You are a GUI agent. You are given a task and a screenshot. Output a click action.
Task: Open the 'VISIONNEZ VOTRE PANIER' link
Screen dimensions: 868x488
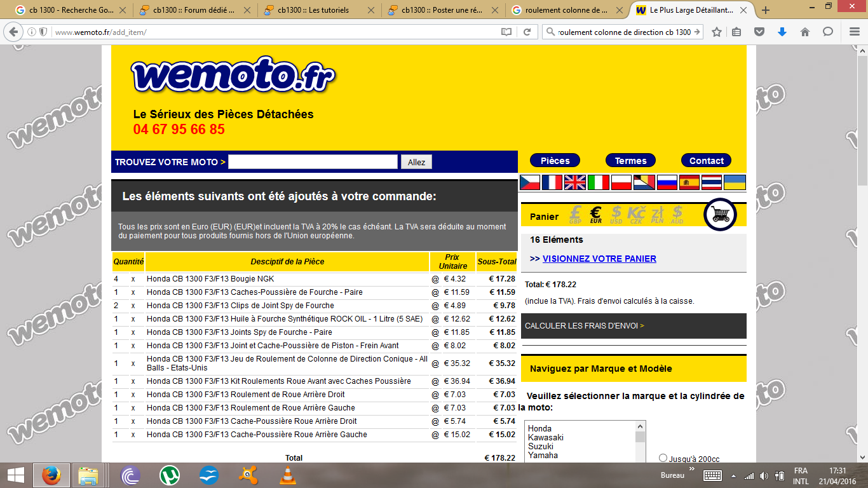pyautogui.click(x=599, y=259)
